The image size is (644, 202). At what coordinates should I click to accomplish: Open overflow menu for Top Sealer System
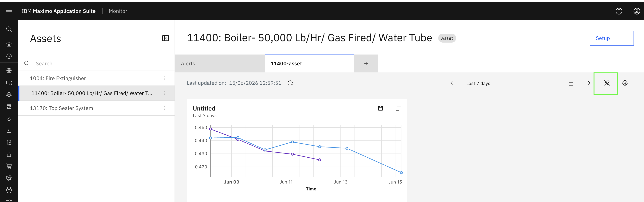coord(164,108)
